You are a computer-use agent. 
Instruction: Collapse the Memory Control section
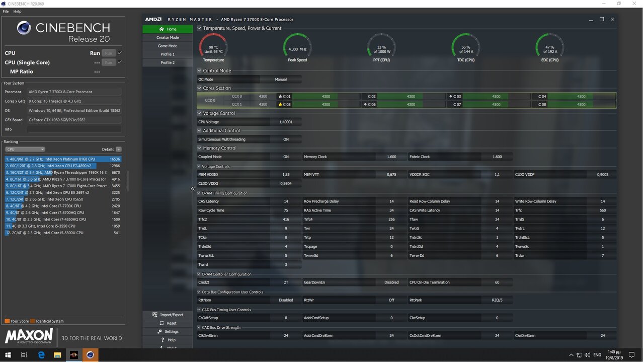coord(199,148)
